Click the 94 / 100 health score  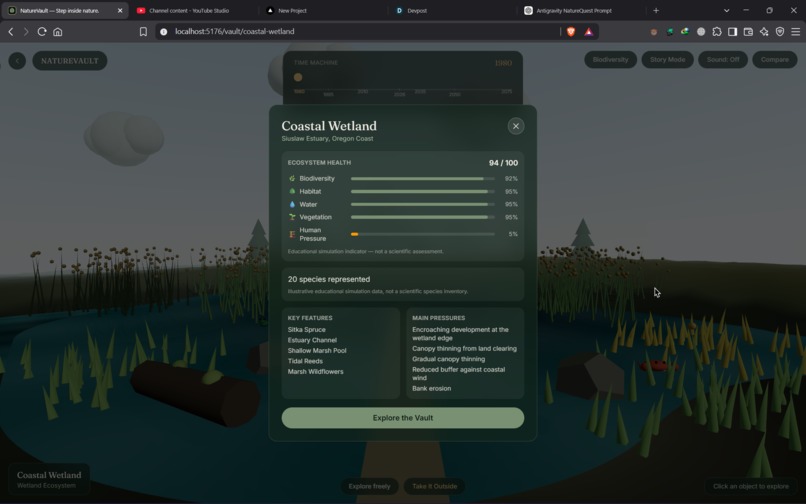pos(503,163)
